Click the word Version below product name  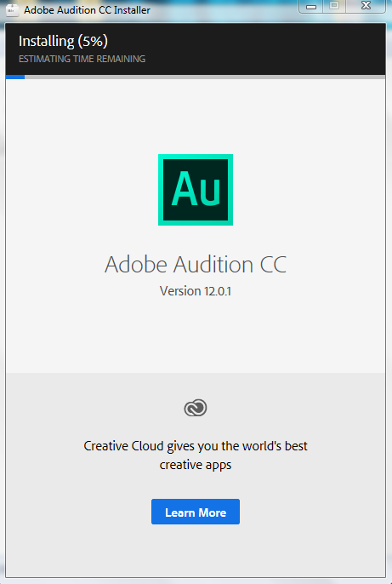pyautogui.click(x=180, y=291)
